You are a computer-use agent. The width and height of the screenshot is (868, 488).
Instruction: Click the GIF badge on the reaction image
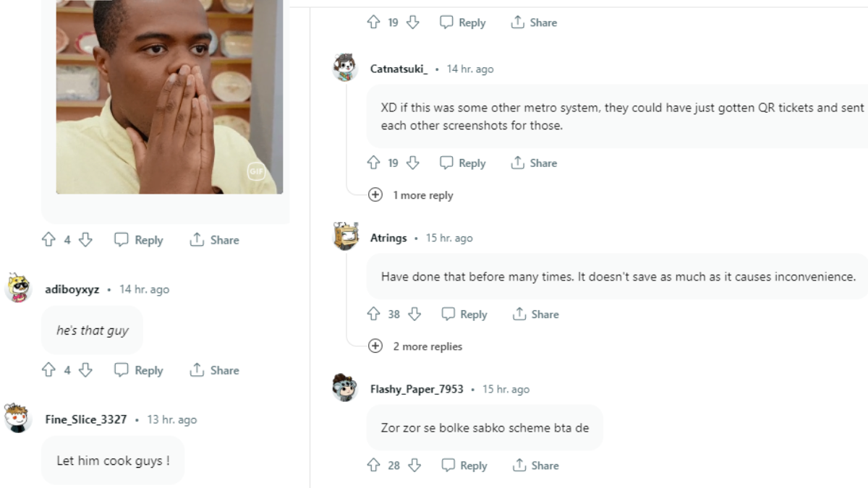[257, 172]
